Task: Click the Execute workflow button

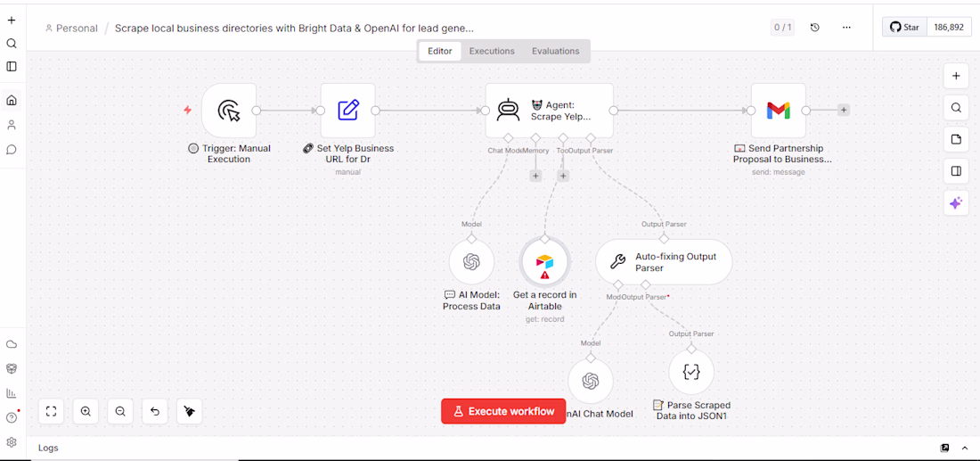Action: [x=503, y=411]
